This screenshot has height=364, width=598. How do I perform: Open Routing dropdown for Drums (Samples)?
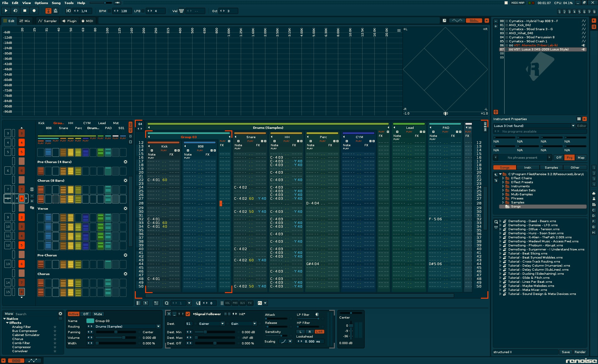coord(158,326)
